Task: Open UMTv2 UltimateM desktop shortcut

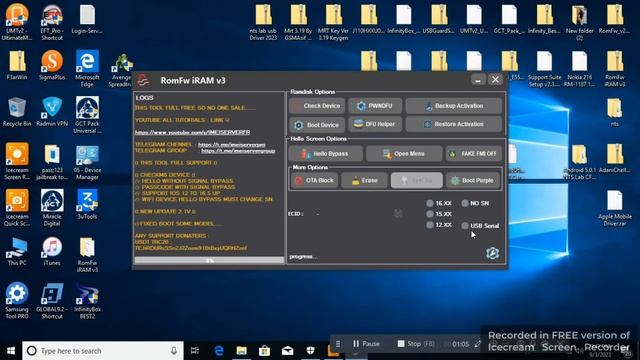Action: 17,21
